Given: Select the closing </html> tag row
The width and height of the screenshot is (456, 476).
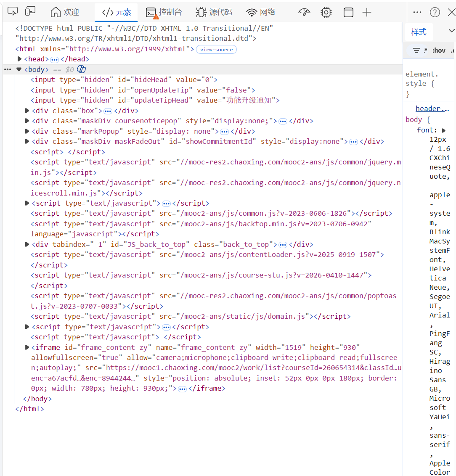Looking at the screenshot, I should pos(30,409).
